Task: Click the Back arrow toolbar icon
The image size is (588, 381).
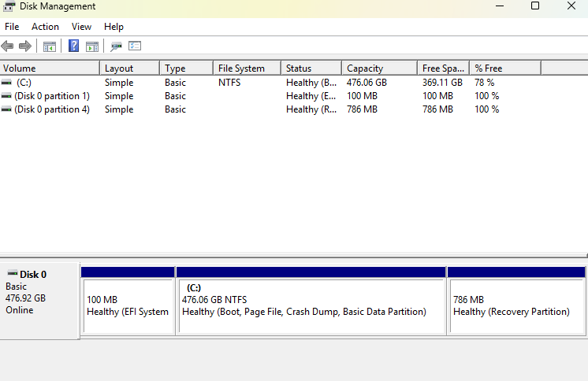Action: [x=8, y=46]
